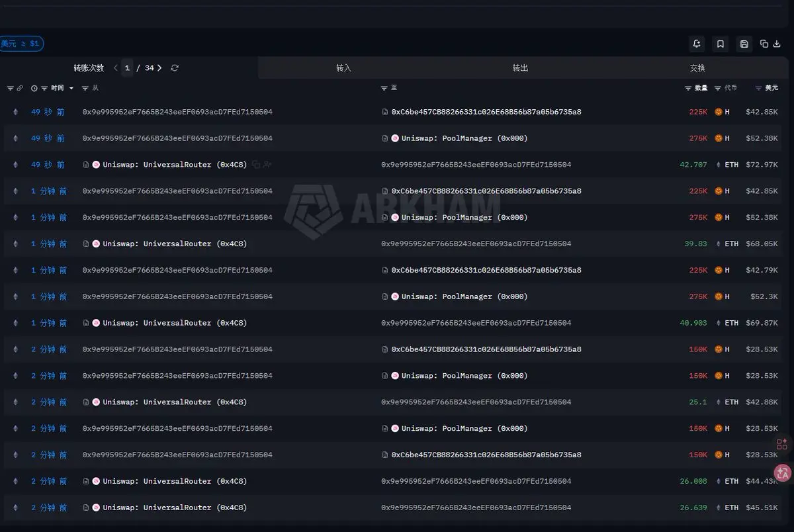
Task: Click the 39.83 amount value
Action: (x=695, y=244)
